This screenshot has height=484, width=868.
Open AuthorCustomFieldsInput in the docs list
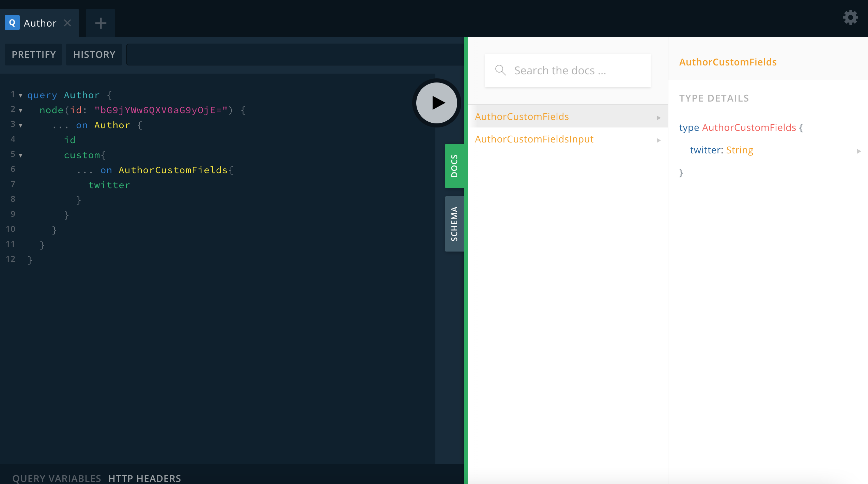[x=568, y=139]
